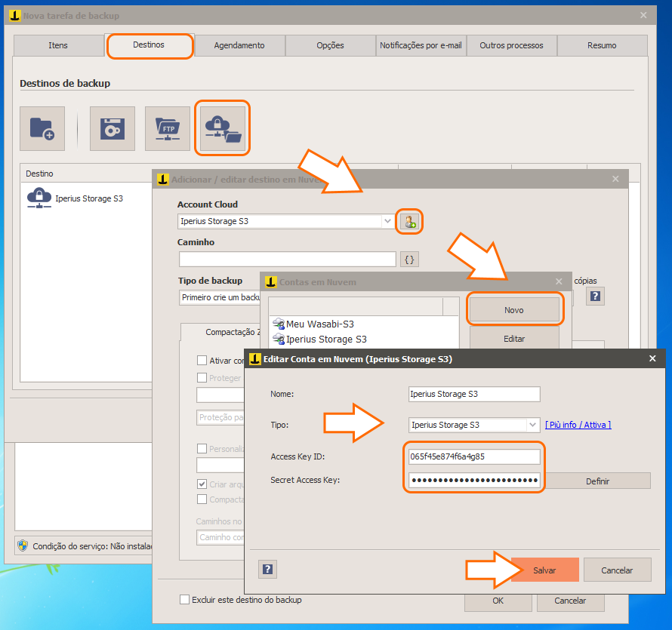672x630 pixels.
Task: Switch to Outros processos tab
Action: pos(511,45)
